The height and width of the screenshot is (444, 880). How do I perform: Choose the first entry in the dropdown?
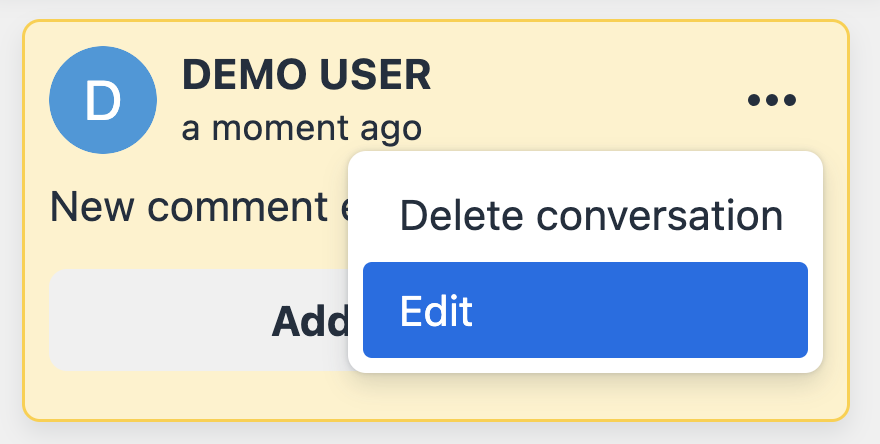[590, 215]
